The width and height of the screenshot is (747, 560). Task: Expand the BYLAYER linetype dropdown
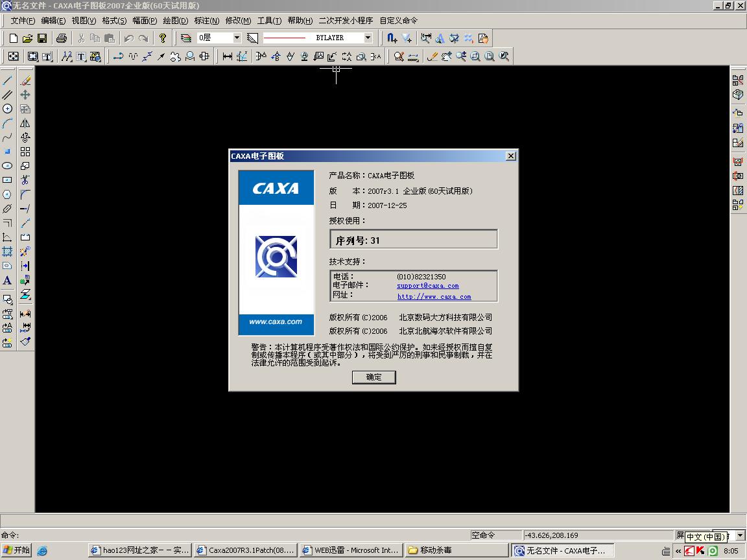click(368, 38)
